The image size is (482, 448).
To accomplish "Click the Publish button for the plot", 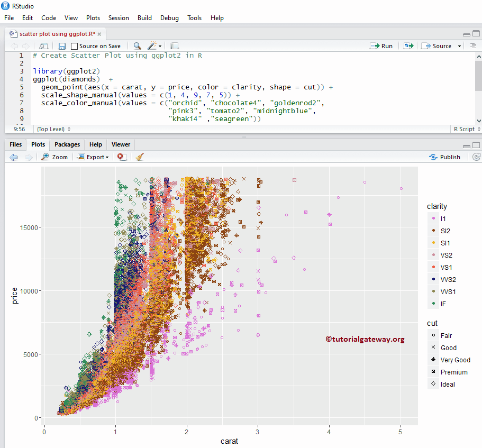I will [x=444, y=157].
